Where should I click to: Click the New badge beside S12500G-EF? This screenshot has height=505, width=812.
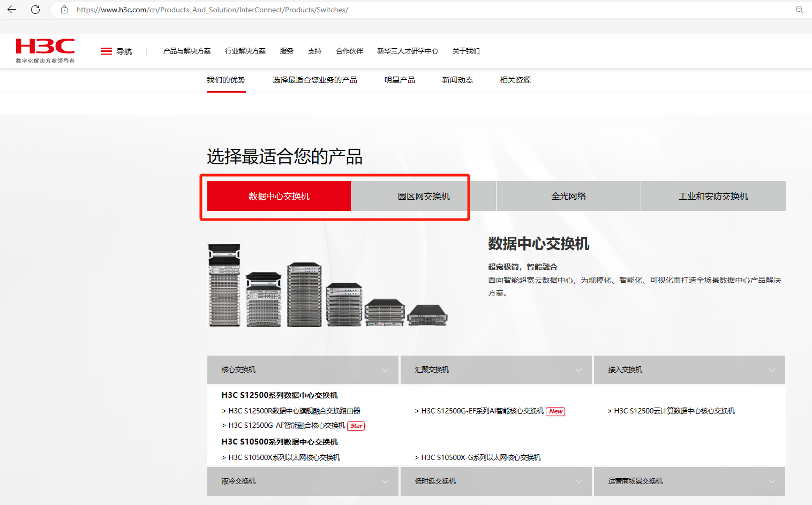[555, 411]
